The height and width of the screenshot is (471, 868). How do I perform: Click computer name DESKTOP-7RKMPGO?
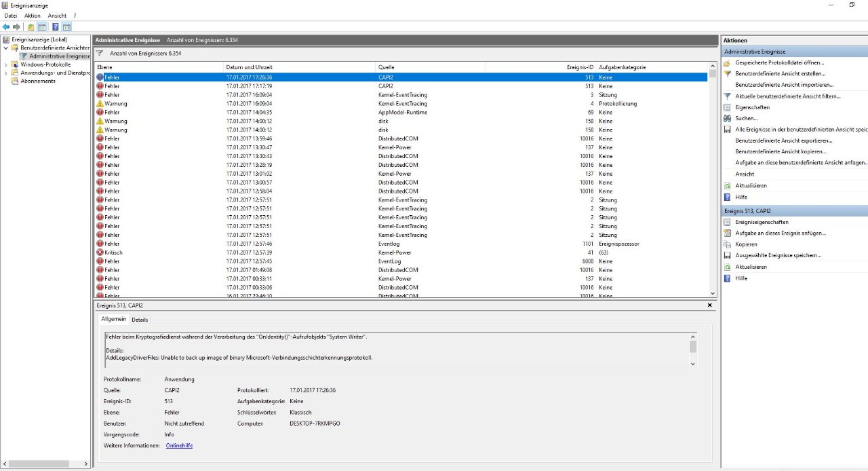315,423
